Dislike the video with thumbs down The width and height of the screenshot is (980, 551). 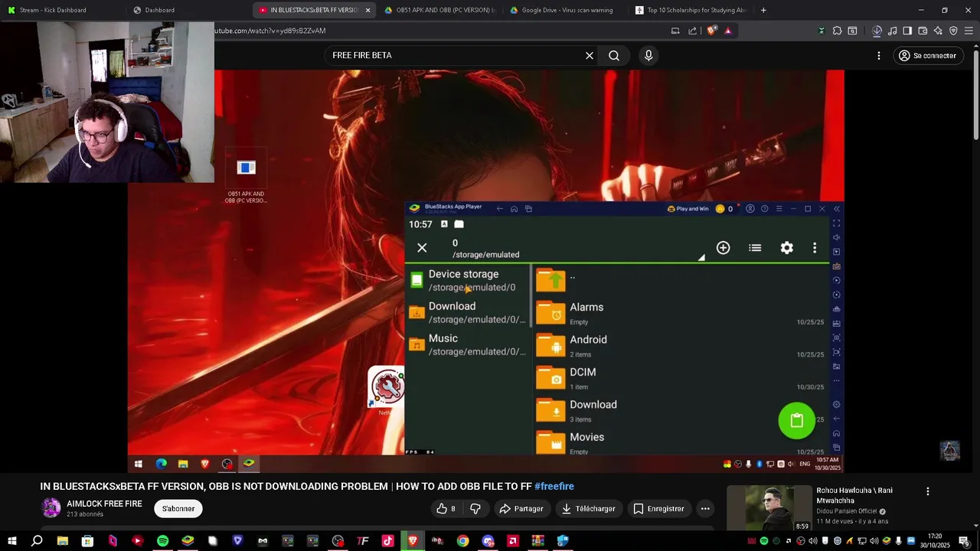[475, 508]
